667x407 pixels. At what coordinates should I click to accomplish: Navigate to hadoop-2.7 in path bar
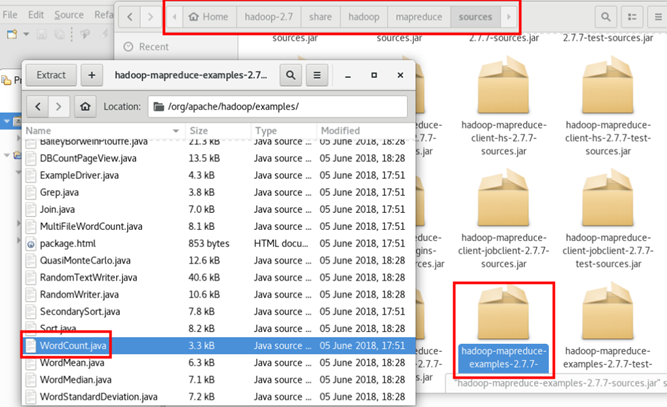(x=268, y=17)
